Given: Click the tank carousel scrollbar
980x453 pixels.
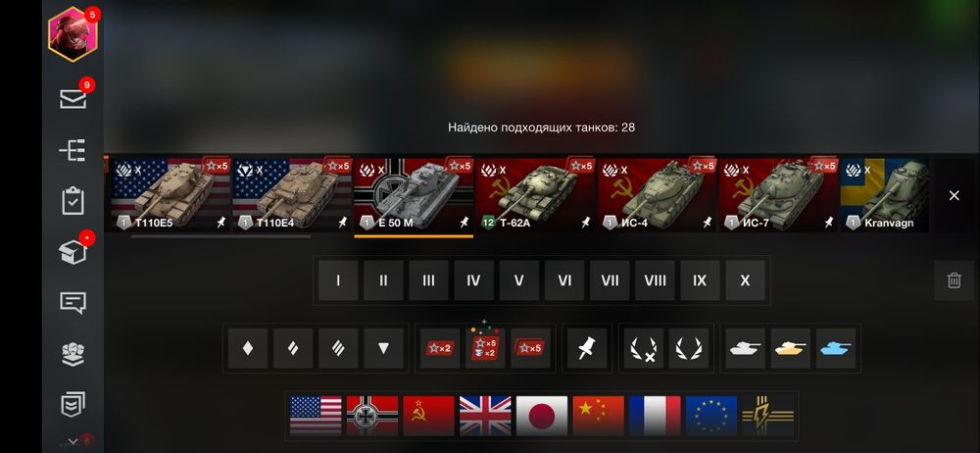Looking at the screenshot, I should click(220, 236).
